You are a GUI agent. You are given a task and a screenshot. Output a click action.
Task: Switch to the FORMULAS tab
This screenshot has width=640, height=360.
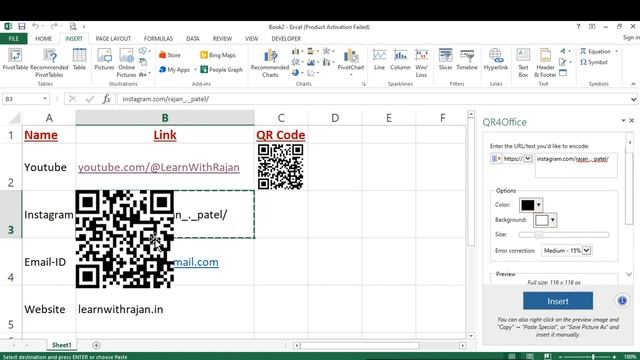(x=158, y=38)
